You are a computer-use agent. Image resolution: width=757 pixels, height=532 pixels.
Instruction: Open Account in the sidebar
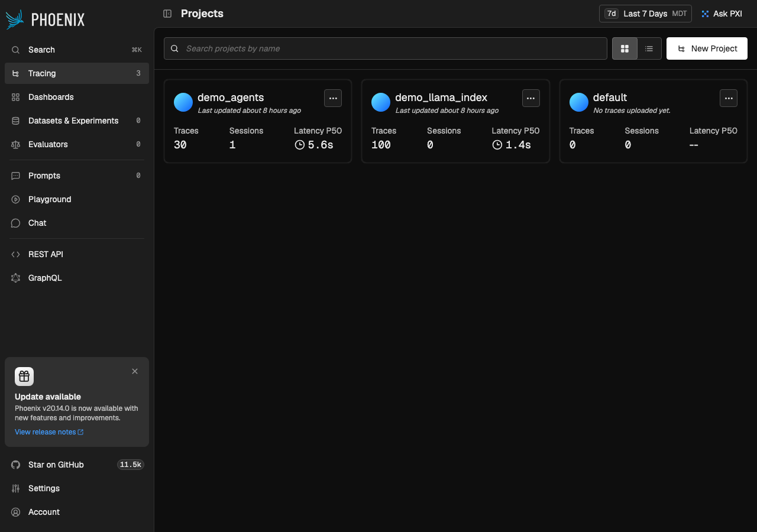[77, 512]
